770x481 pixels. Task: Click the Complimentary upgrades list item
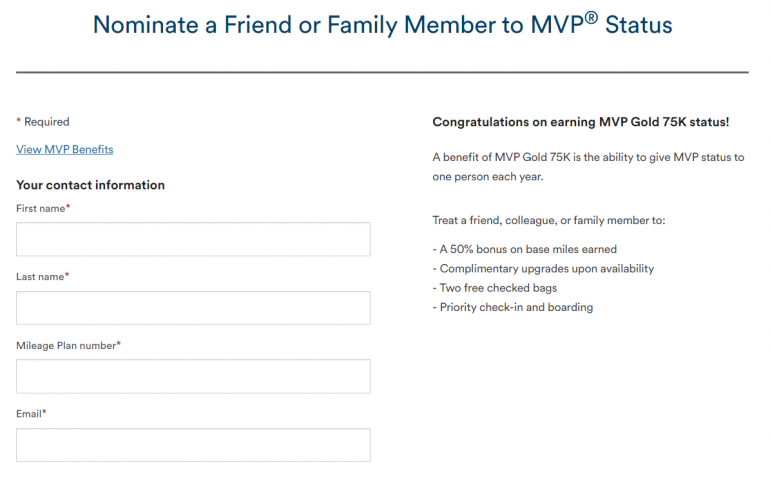click(x=544, y=269)
